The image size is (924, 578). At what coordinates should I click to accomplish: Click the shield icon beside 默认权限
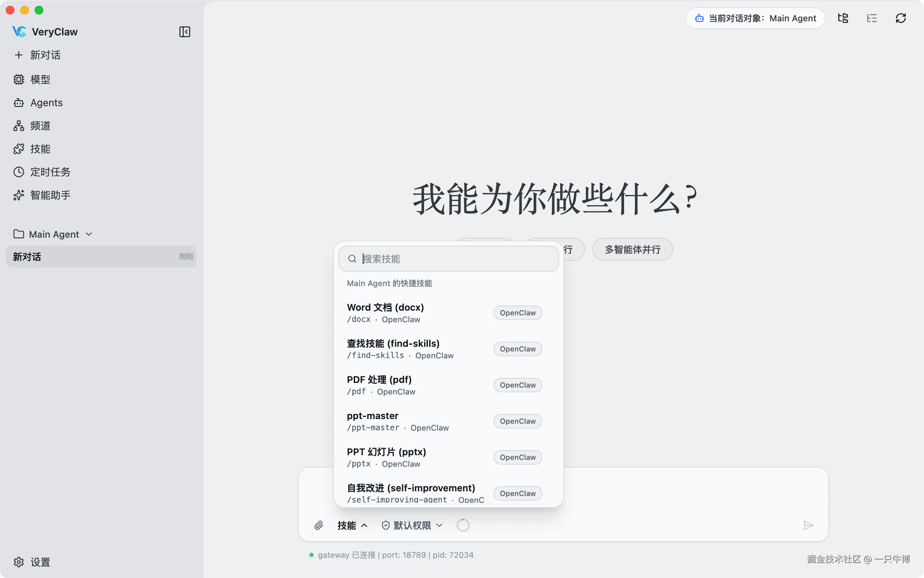[385, 525]
